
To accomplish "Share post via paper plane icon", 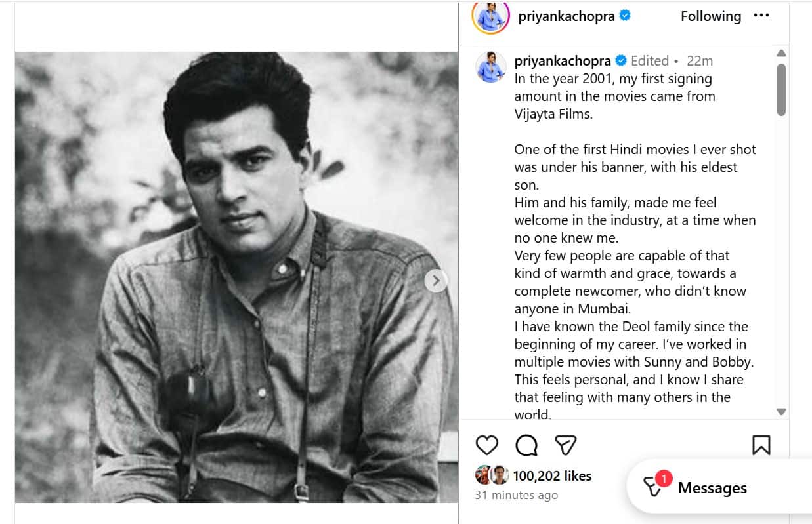I will click(x=565, y=445).
